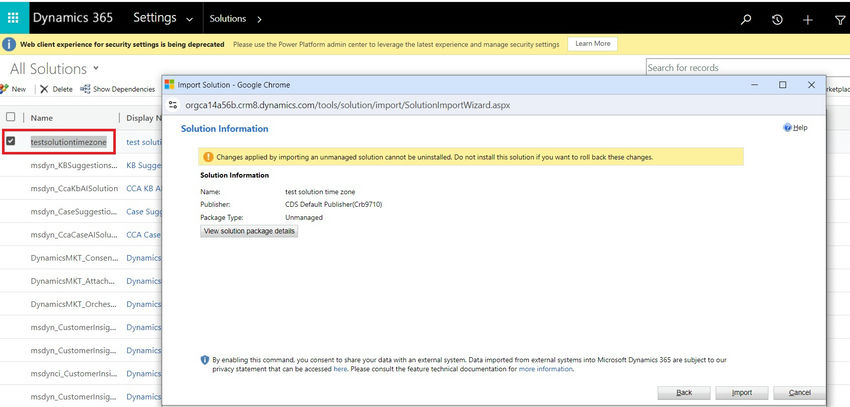Click the Back button in import wizard
This screenshot has width=850, height=407.
coord(684,392)
